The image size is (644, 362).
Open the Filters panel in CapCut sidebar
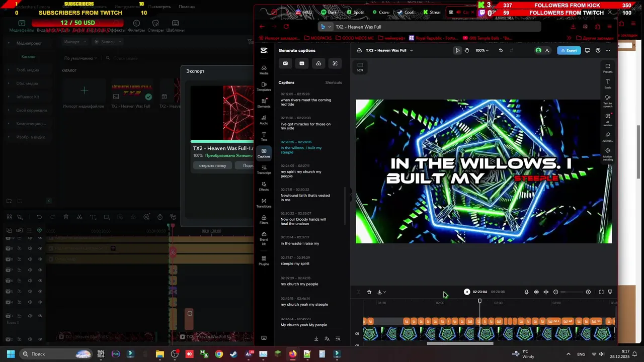click(x=264, y=219)
